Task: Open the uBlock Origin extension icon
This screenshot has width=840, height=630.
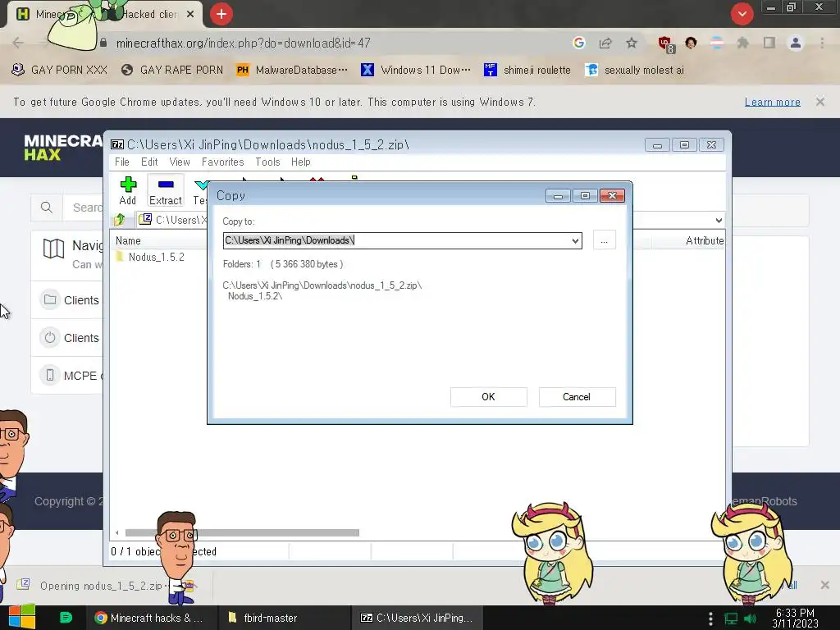Action: pos(666,44)
